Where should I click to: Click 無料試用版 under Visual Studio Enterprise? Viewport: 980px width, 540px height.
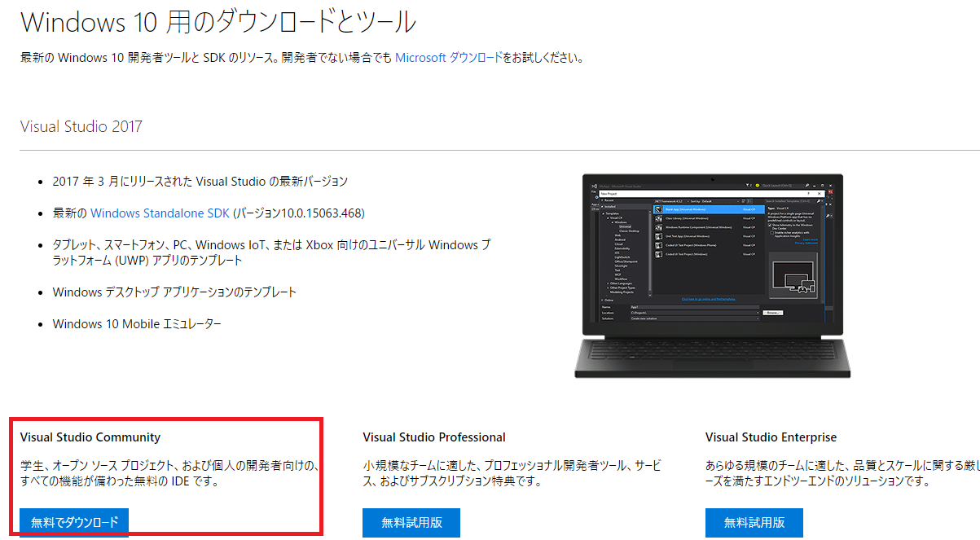(x=754, y=522)
